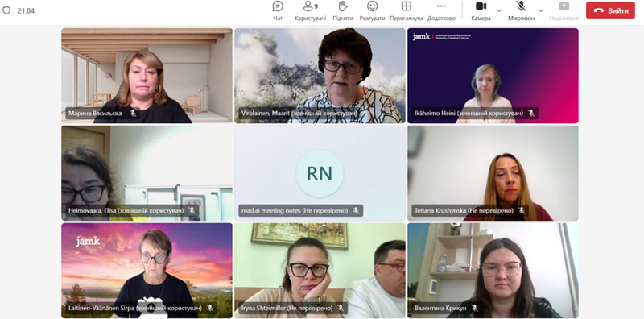Select Laitinen-Väänänen Sirpa video tile
The height and width of the screenshot is (319, 644).
click(147, 271)
